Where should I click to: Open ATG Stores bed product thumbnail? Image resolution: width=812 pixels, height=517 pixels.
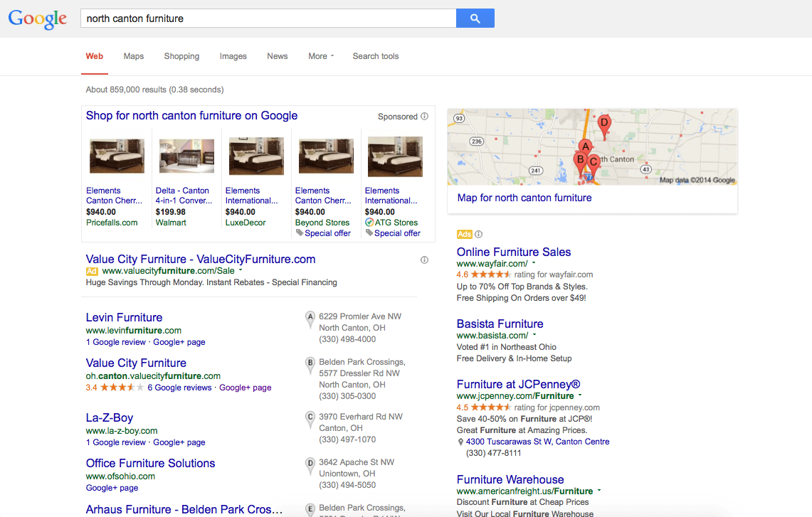[x=395, y=157]
